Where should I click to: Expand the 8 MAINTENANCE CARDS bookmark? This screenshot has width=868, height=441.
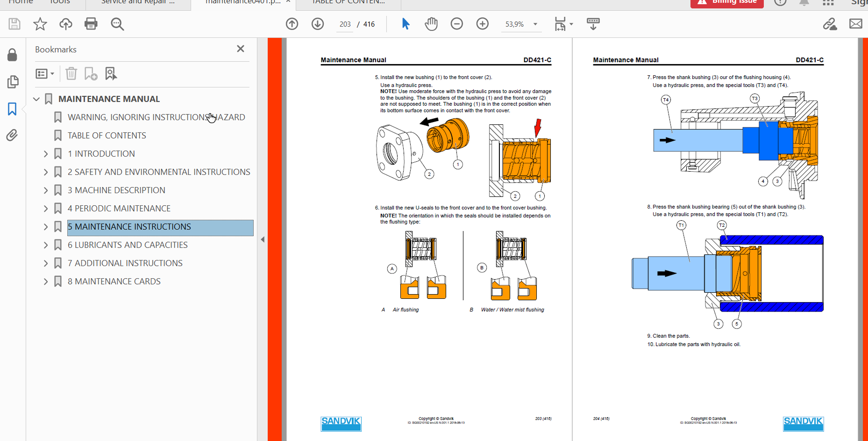(46, 282)
